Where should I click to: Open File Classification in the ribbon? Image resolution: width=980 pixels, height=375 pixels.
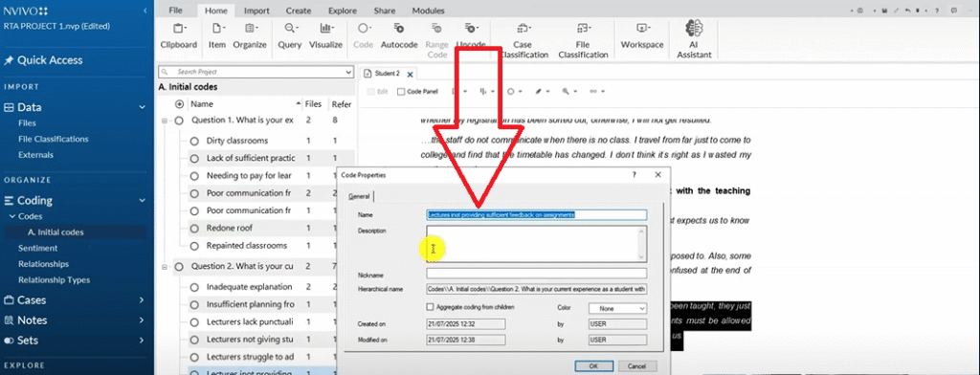(583, 40)
